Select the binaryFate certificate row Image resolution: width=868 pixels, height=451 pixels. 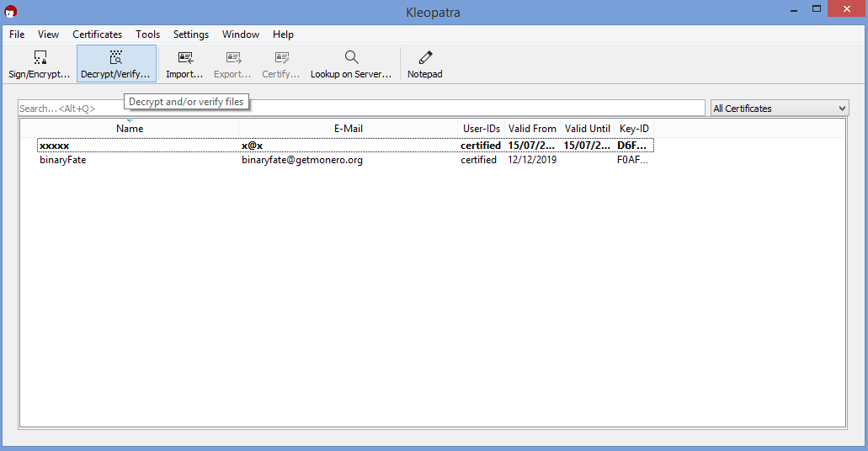point(63,160)
